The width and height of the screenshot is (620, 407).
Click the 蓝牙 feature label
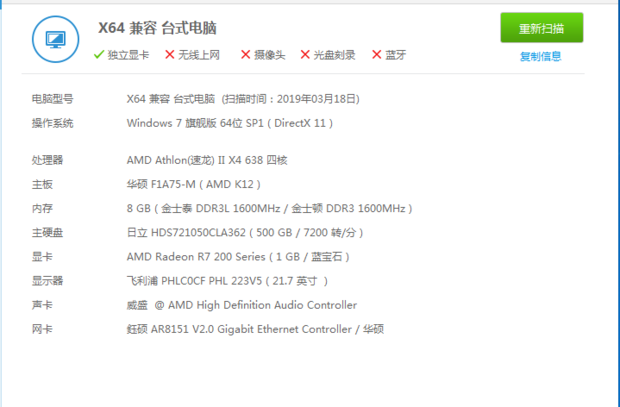pyautogui.click(x=395, y=55)
